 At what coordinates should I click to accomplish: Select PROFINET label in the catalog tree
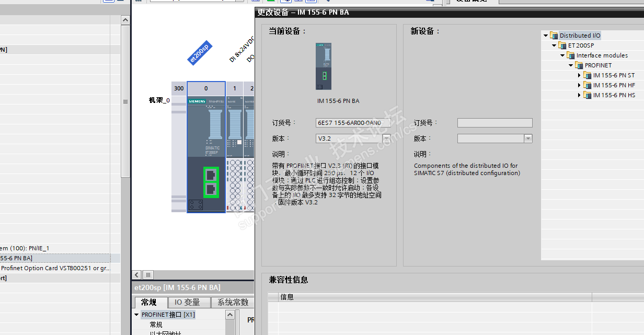598,65
